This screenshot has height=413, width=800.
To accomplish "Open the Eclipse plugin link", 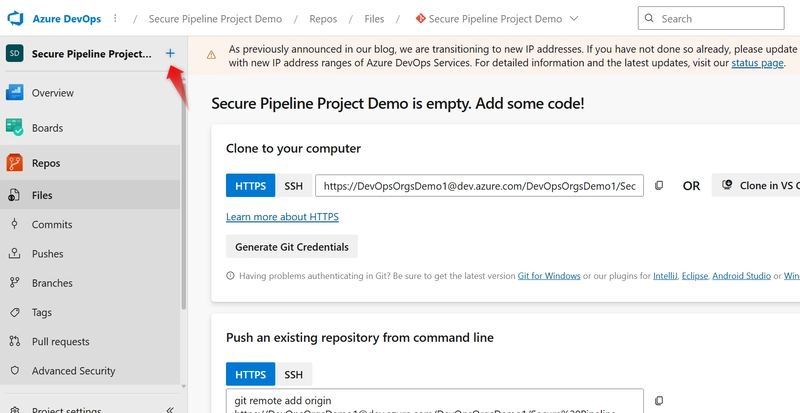I will [x=695, y=276].
